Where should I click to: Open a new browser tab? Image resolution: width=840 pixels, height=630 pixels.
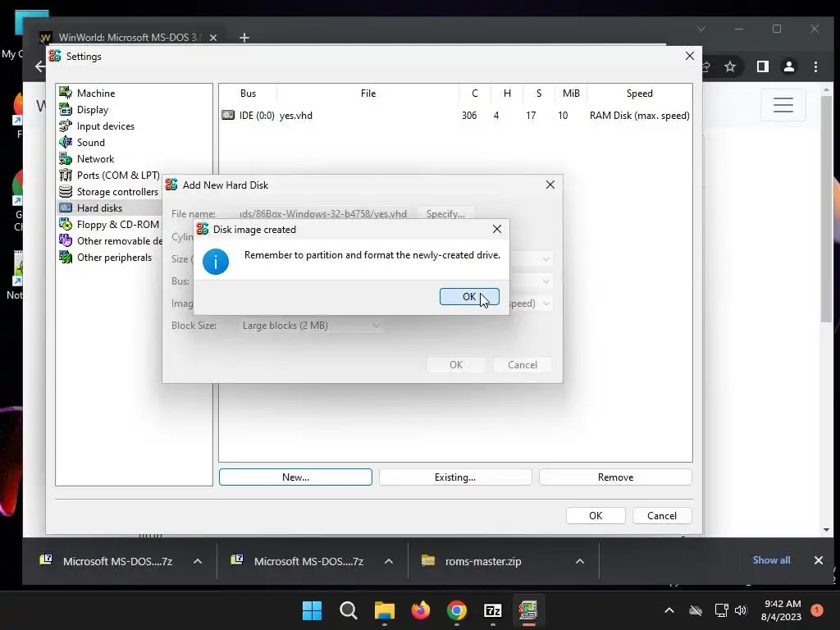click(x=244, y=38)
